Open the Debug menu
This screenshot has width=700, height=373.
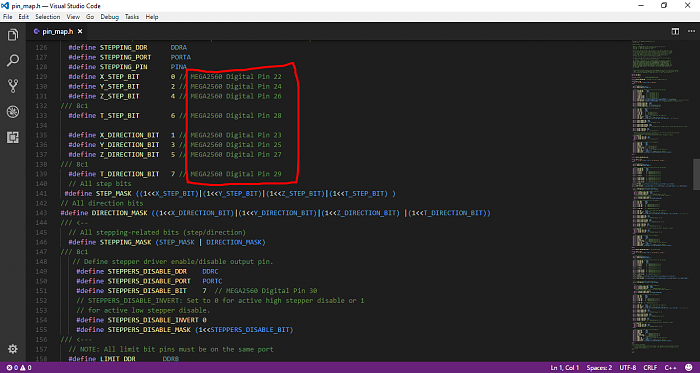point(109,17)
